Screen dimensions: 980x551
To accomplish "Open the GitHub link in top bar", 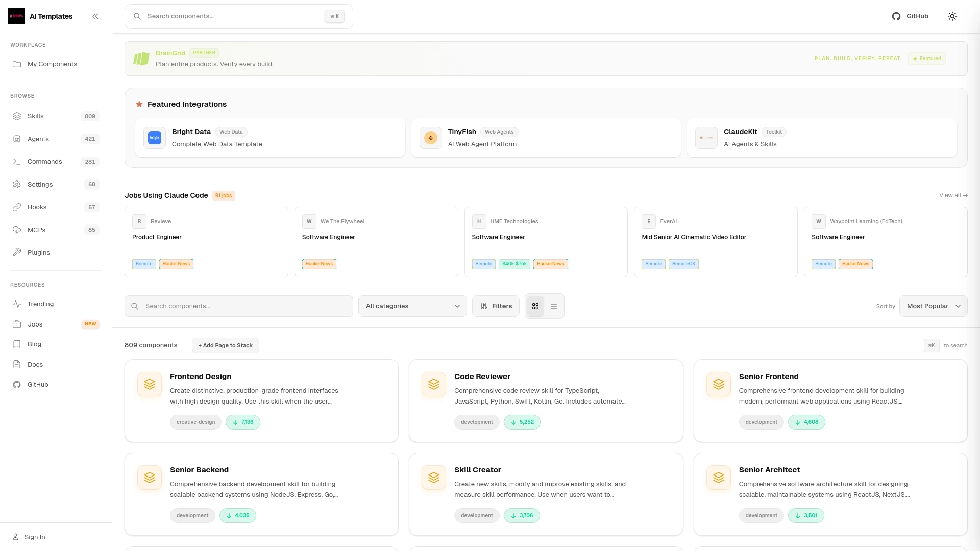I will click(x=910, y=16).
